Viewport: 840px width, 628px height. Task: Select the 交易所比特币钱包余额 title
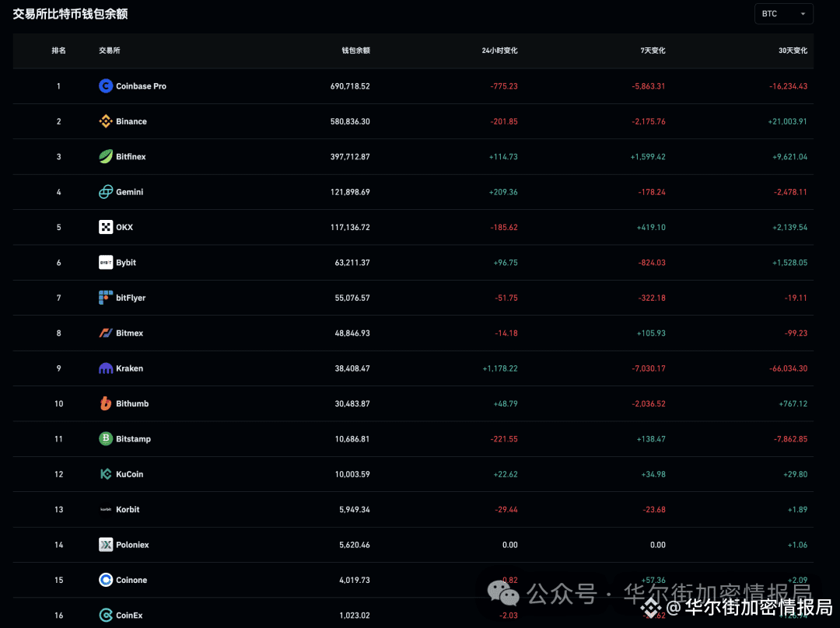tap(70, 14)
